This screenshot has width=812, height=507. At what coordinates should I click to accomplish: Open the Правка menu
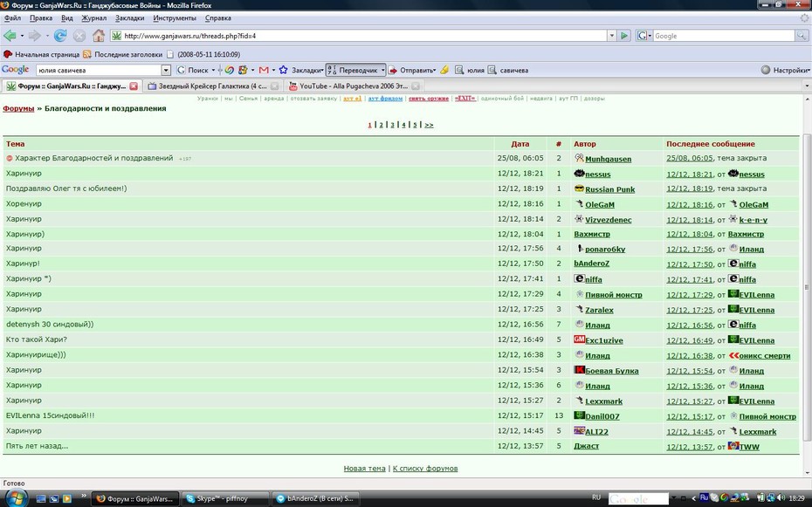pyautogui.click(x=41, y=18)
